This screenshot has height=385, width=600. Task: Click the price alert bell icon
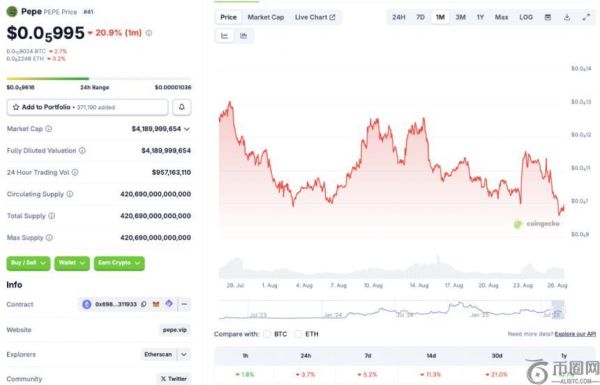pos(182,107)
